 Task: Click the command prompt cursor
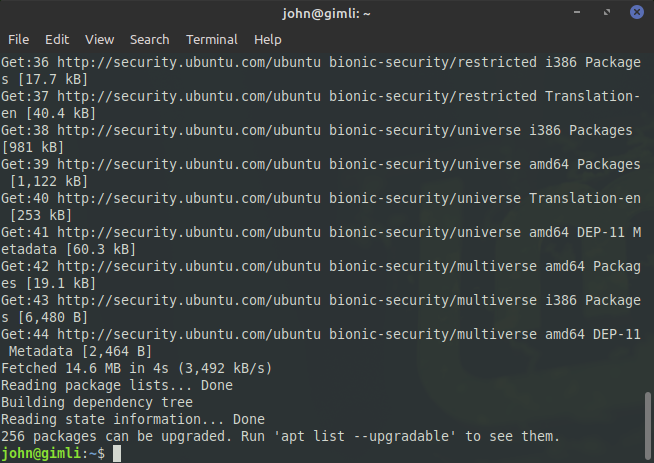pyautogui.click(x=117, y=453)
